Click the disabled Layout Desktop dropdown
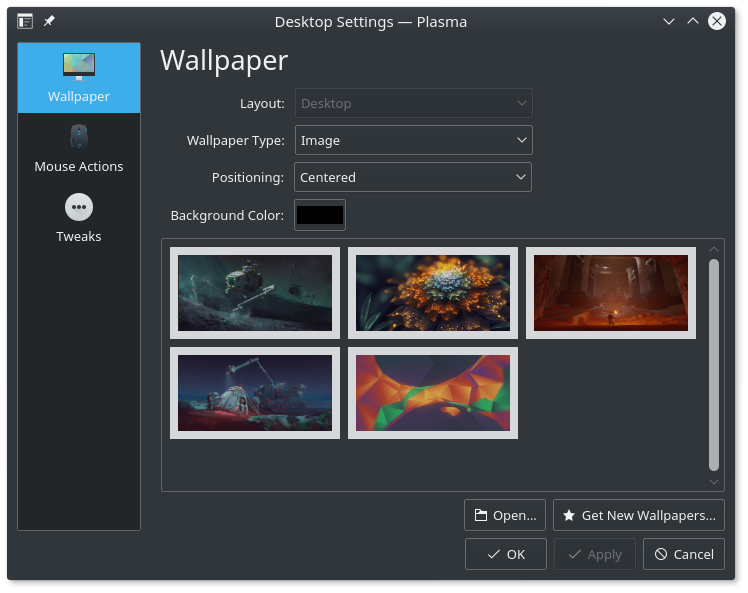 point(413,103)
